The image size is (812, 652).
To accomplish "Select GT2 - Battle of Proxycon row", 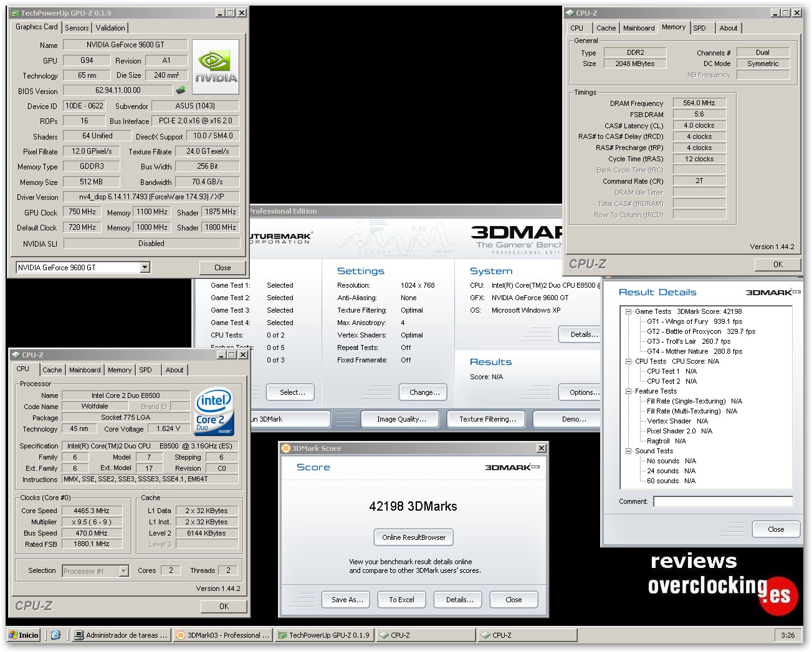I will click(700, 331).
